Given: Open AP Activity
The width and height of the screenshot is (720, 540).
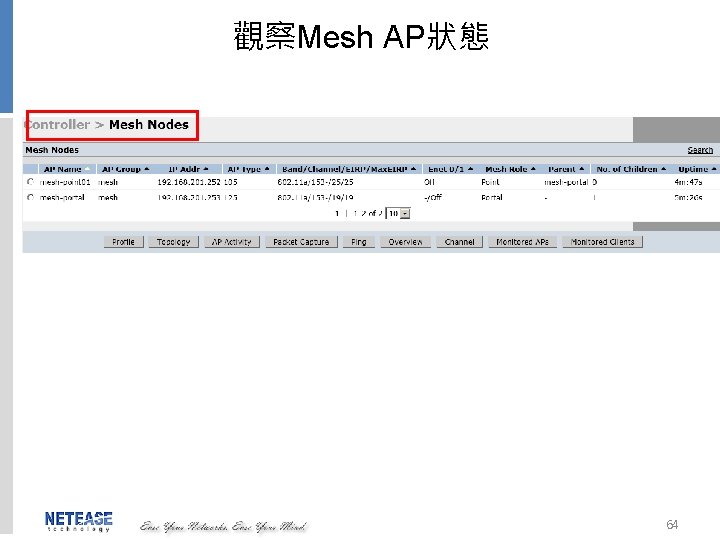Looking at the screenshot, I should 231,242.
